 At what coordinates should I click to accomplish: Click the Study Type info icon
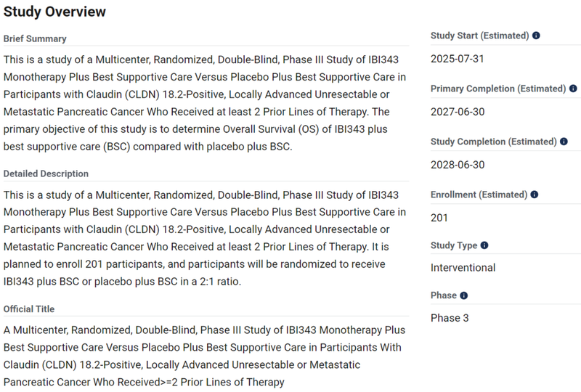click(484, 245)
